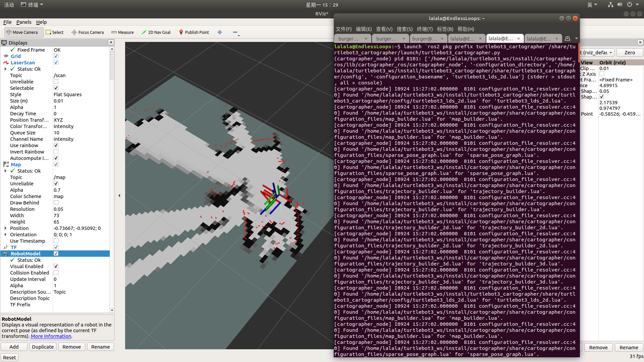Click the terminal window scrollbar
The height and width of the screenshot is (362, 644).
(579, 53)
